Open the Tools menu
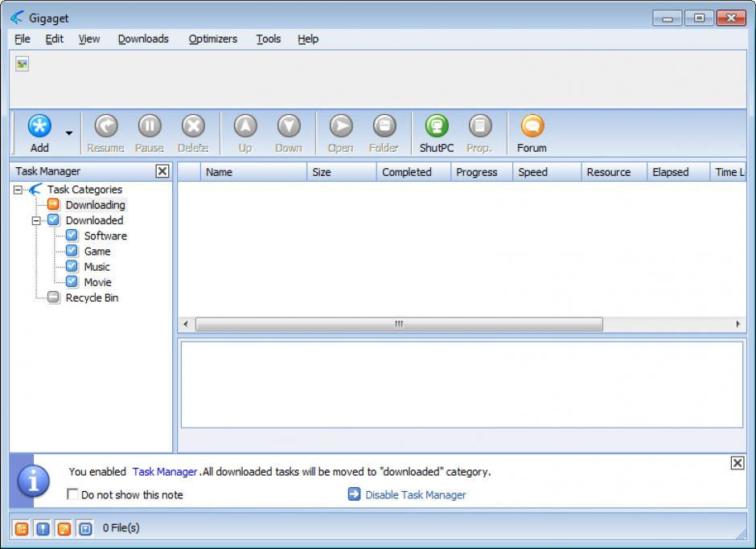Screen dimensions: 756x549 [269, 39]
